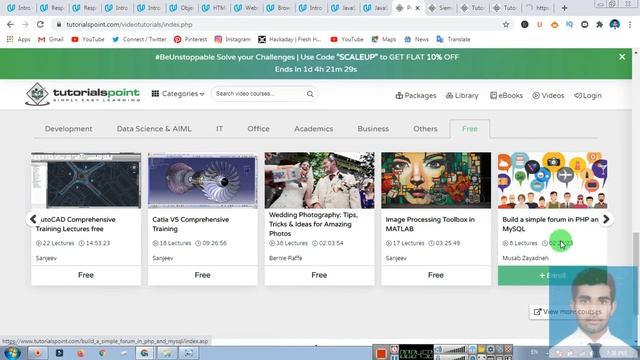Dismiss the green SCALEUP promo banner
Viewport: 640px width, 360px height.
pyautogui.click(x=622, y=57)
